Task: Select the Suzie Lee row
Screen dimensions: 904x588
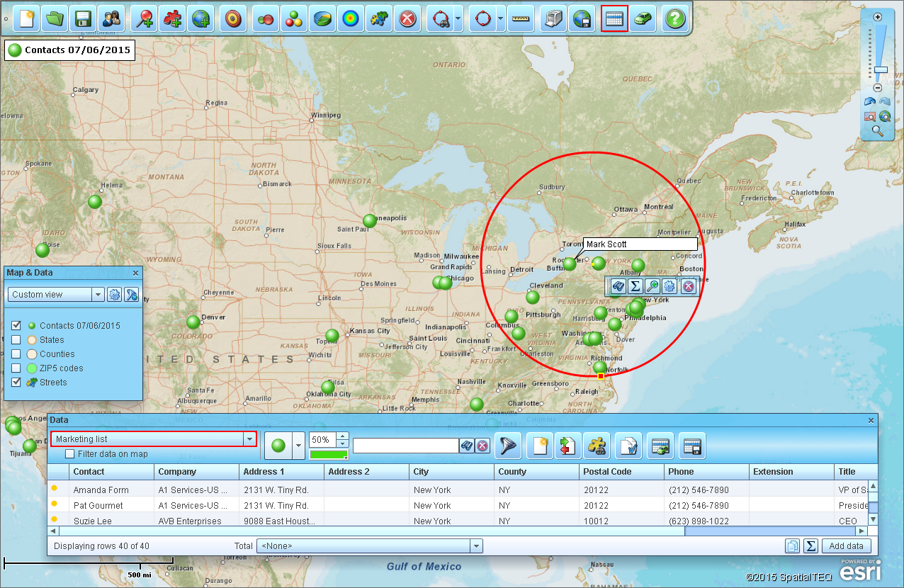Action: point(458,521)
